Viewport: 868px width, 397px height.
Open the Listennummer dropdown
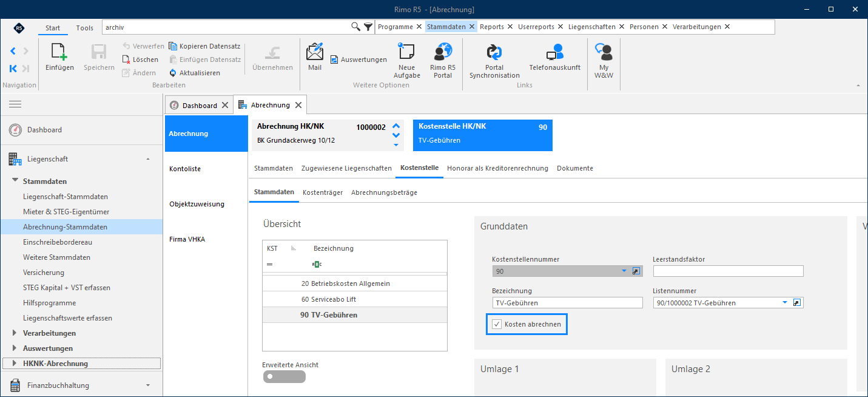[x=785, y=302]
